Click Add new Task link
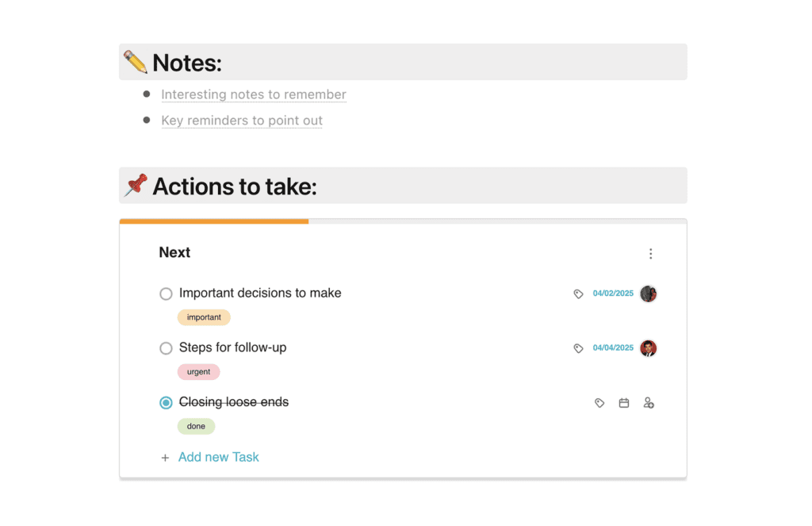812x526 pixels. [219, 457]
